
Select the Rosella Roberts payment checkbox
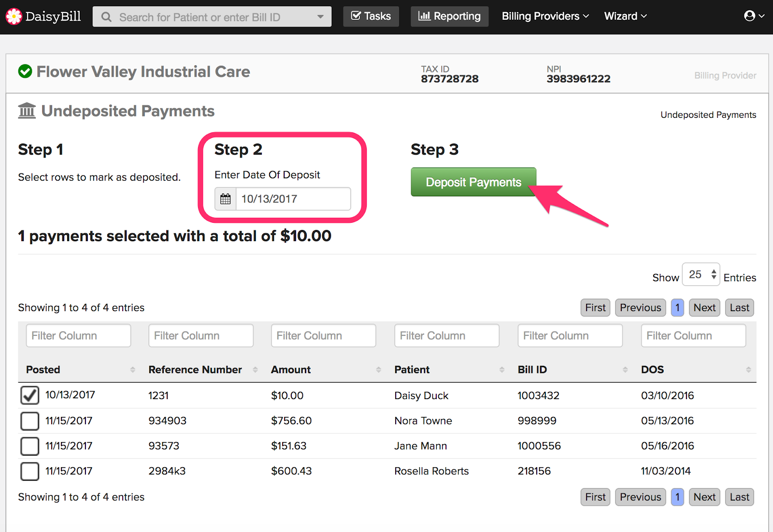(30, 471)
